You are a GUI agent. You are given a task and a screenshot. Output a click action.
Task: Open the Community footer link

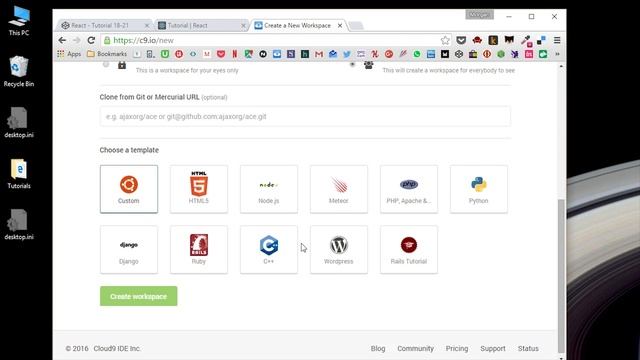coord(416,349)
